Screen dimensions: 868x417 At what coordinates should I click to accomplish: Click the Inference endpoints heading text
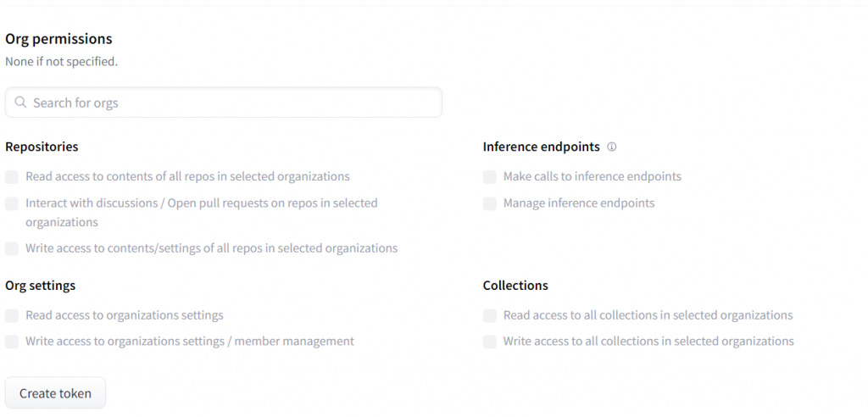(x=541, y=147)
